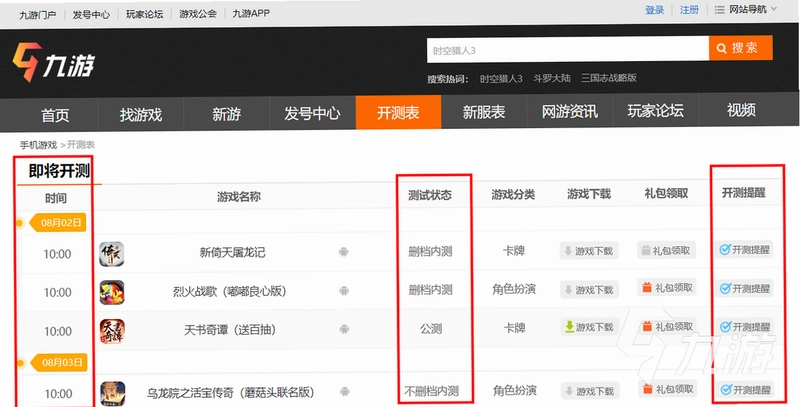
Task: Click 不删档内测 status text
Action: tap(432, 392)
